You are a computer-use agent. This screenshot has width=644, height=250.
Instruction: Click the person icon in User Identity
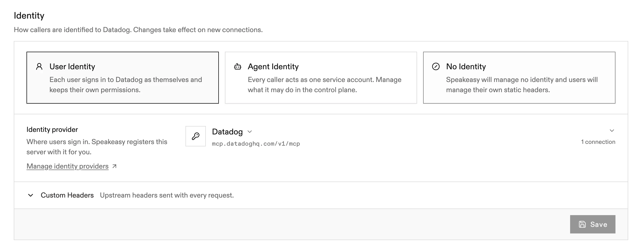click(x=39, y=67)
